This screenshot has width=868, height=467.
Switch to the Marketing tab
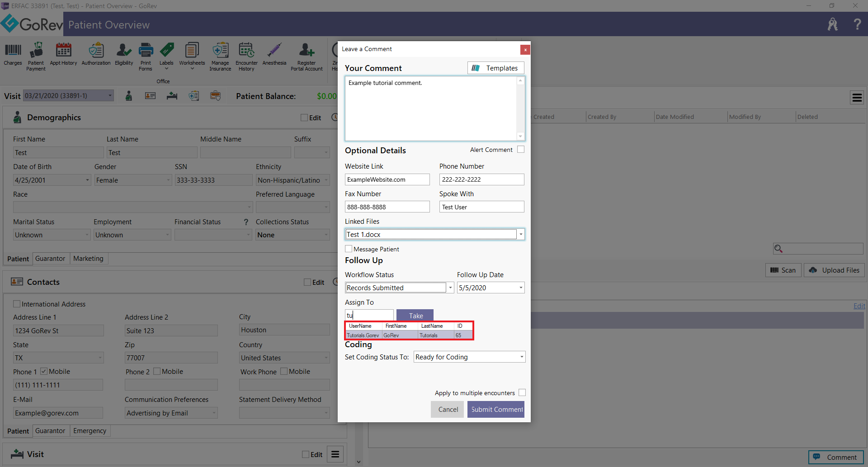[88, 259]
